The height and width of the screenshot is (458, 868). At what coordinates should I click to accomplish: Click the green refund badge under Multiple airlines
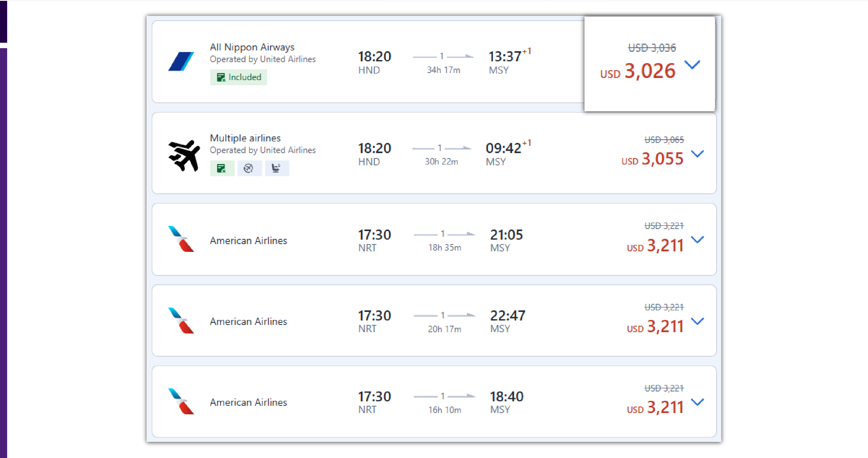(x=222, y=168)
